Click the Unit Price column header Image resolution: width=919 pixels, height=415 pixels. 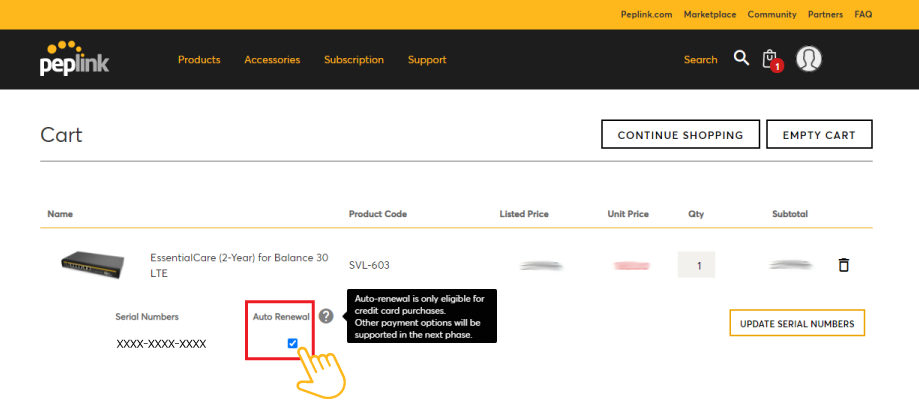click(628, 214)
